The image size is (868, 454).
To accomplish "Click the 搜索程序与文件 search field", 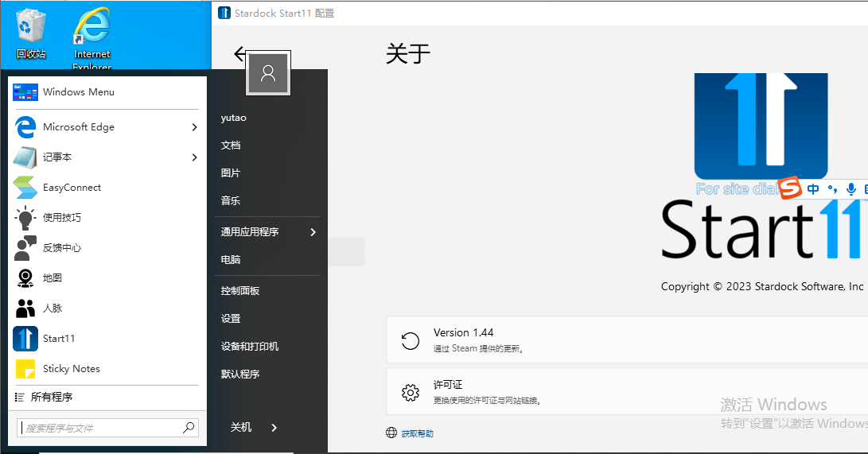I will [108, 428].
